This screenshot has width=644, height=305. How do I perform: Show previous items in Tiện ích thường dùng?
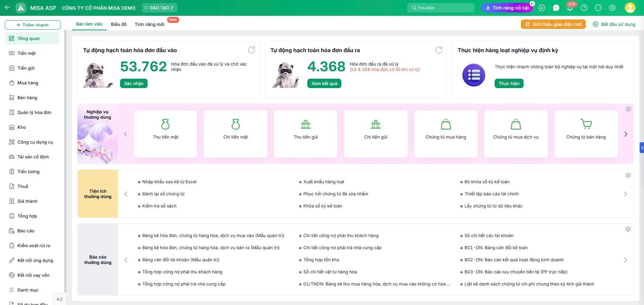[x=126, y=194]
